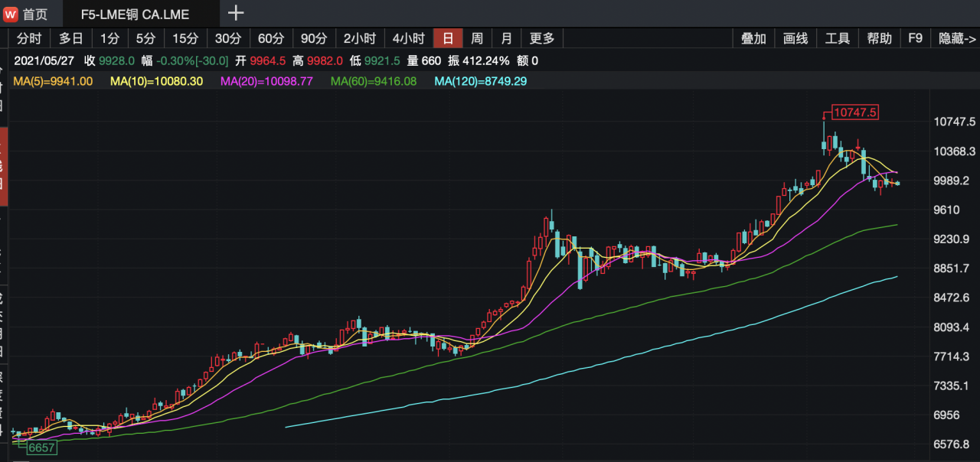The height and width of the screenshot is (462, 980).
Task: Click 7335.1 price axis label
Action: (x=952, y=386)
